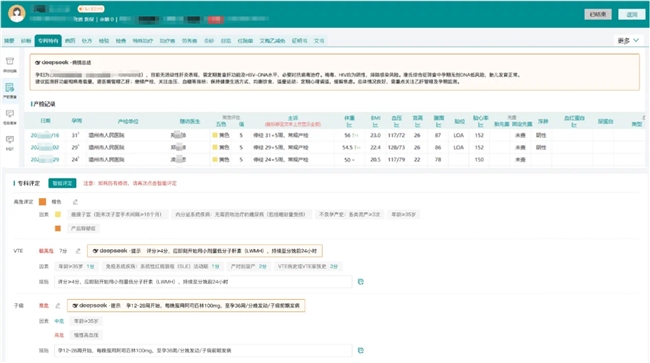Expand the 更多 dropdown
The width and height of the screenshot is (650, 363).
(x=628, y=40)
